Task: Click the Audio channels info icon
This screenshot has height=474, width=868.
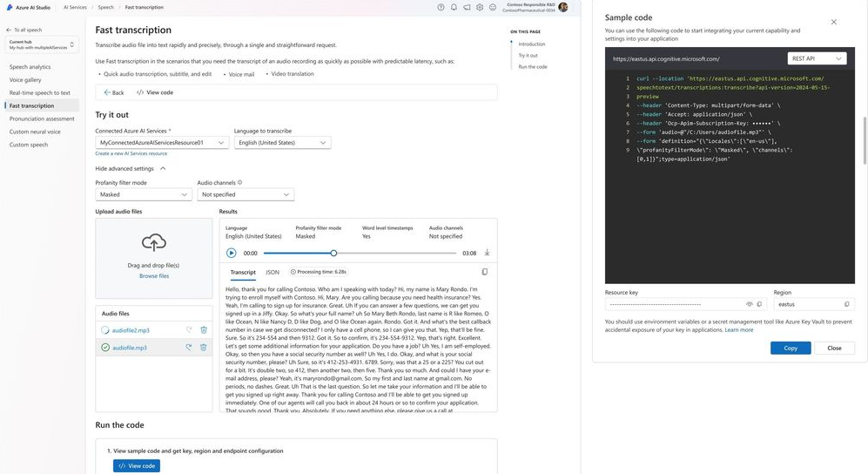Action: pos(239,182)
